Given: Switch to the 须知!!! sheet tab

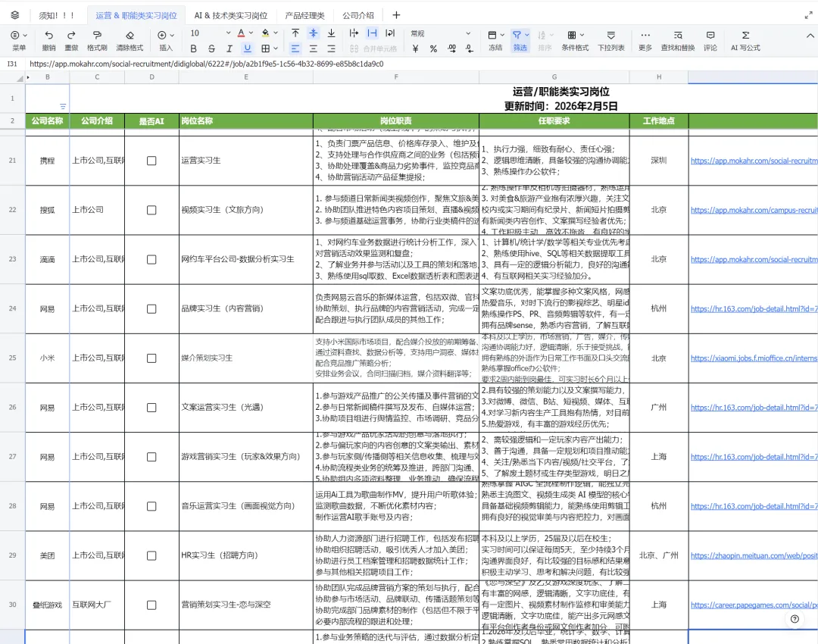Looking at the screenshot, I should tap(56, 16).
